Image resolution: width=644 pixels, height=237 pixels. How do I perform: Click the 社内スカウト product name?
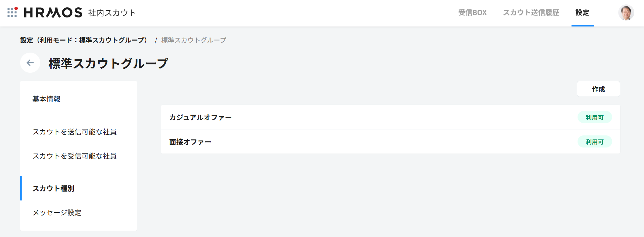tap(112, 13)
